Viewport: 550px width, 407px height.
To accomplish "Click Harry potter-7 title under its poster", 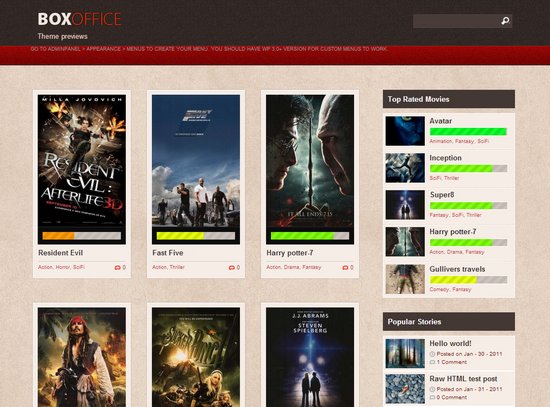I will [x=290, y=253].
